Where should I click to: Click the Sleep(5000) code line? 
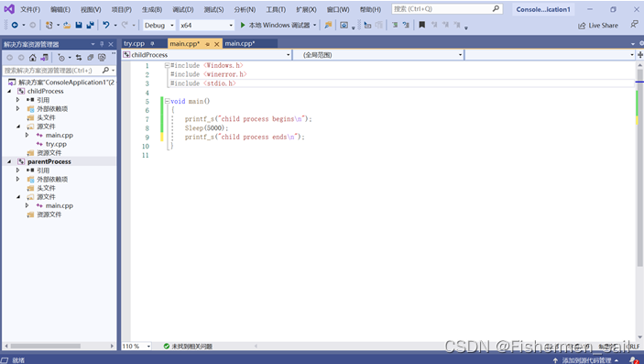click(206, 128)
